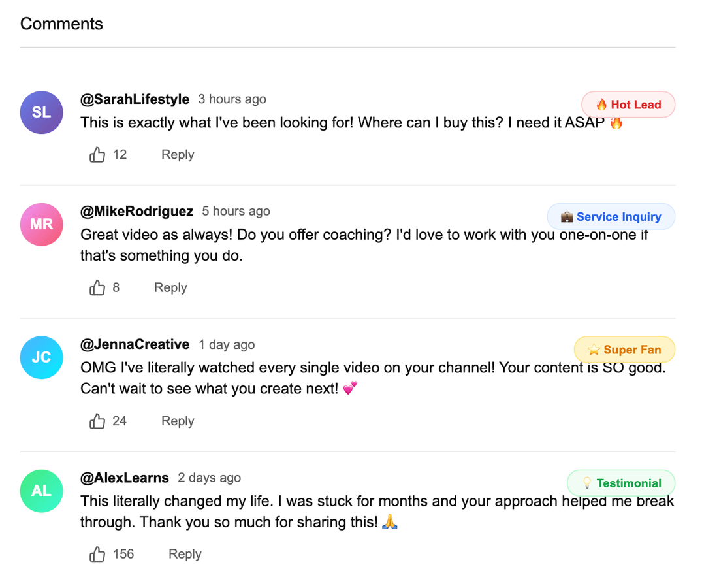Click the @JennaCreative username
This screenshot has width=702, height=588.
click(135, 345)
